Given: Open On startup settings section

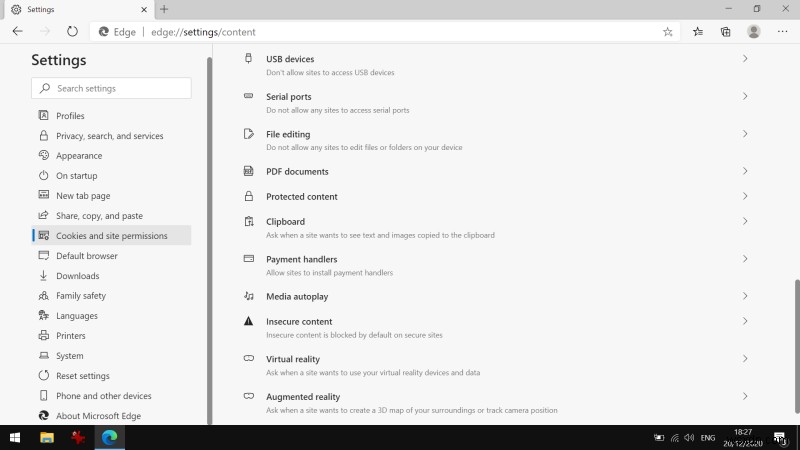Looking at the screenshot, I should [x=111, y=176].
